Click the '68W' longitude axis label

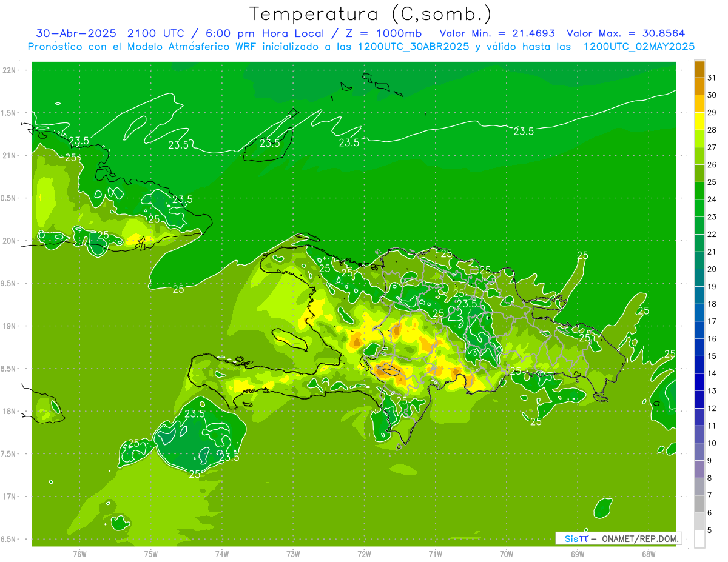648,554
